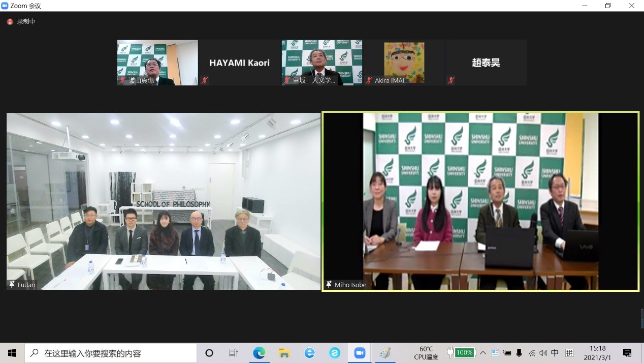The width and height of the screenshot is (644, 363).
Task: Open the Windows Start menu
Action: tap(12, 353)
